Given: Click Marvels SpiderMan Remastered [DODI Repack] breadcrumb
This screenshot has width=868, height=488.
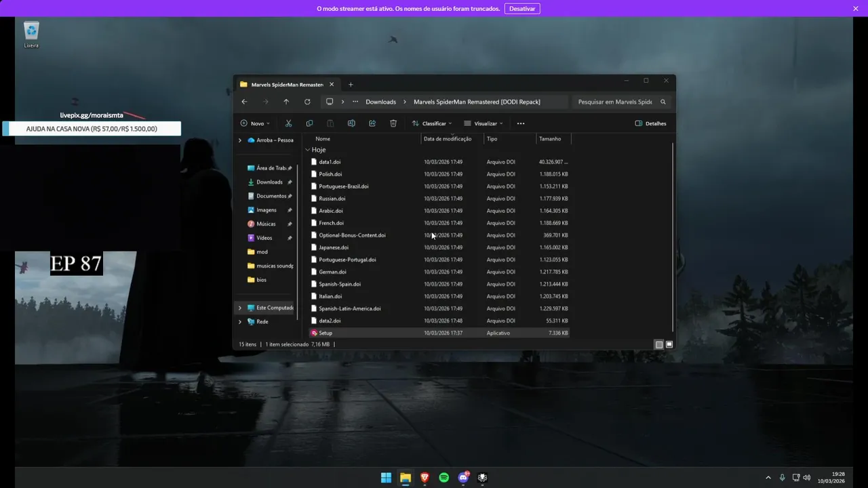Looking at the screenshot, I should (477, 102).
